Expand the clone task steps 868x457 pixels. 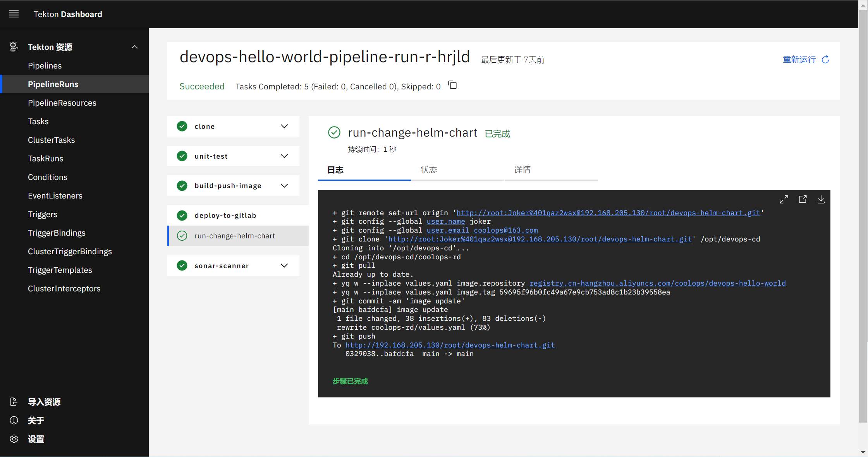coord(284,126)
